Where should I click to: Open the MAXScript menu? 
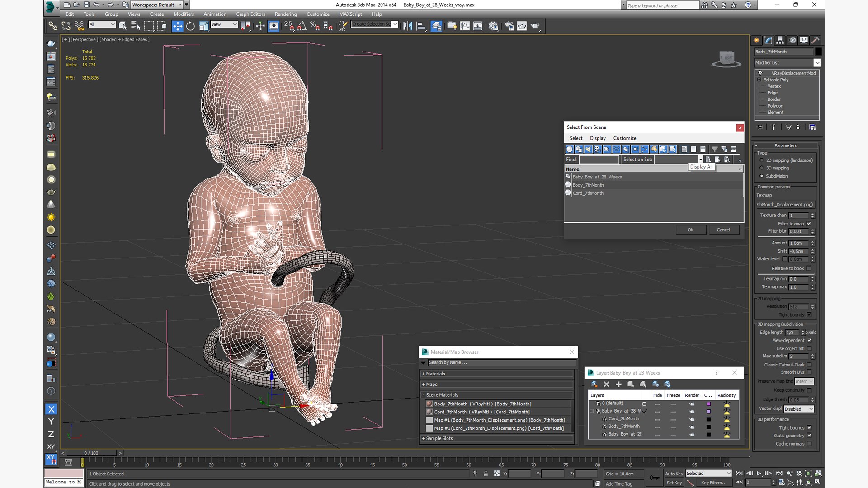(x=350, y=14)
